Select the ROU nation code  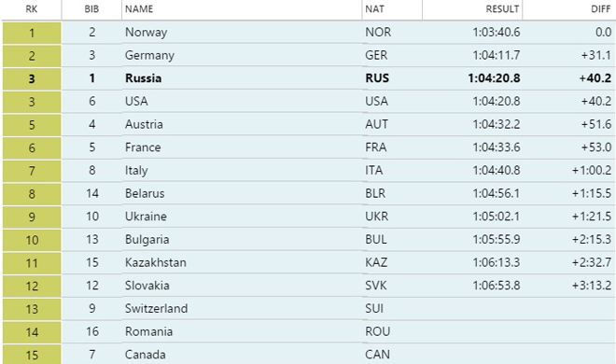(378, 331)
